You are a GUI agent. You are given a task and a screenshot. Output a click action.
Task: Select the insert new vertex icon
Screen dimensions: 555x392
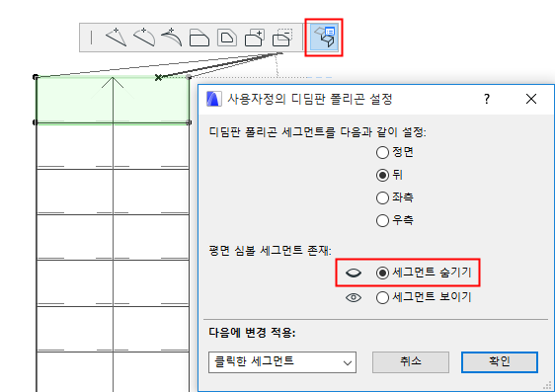pyautogui.click(x=117, y=38)
